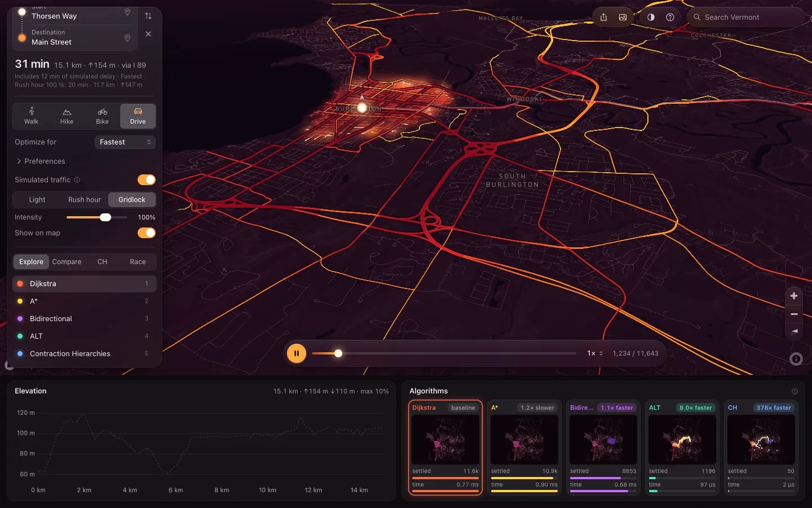This screenshot has width=812, height=508.
Task: Click the Search Vermont field
Action: (x=746, y=17)
